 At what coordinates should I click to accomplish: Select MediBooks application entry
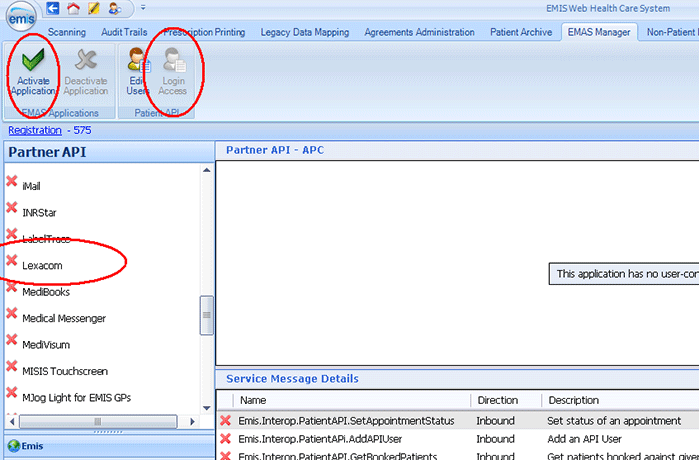coord(46,292)
